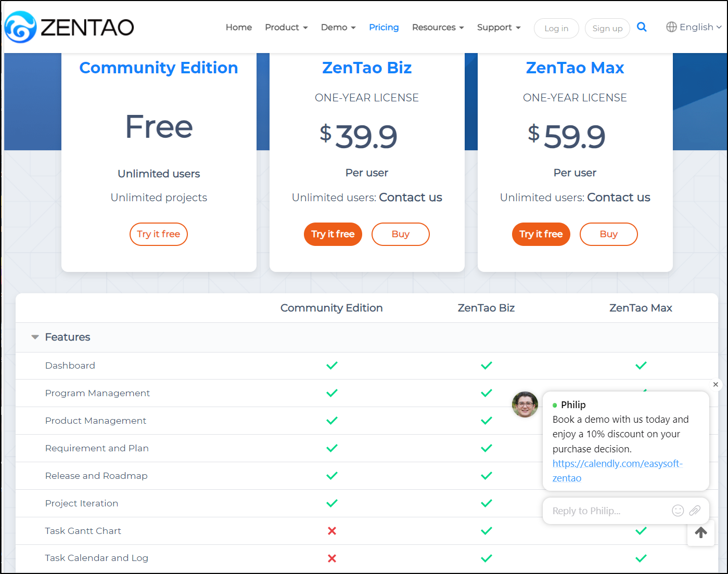Collapse the Features section
Image resolution: width=728 pixels, height=574 pixels.
point(35,337)
